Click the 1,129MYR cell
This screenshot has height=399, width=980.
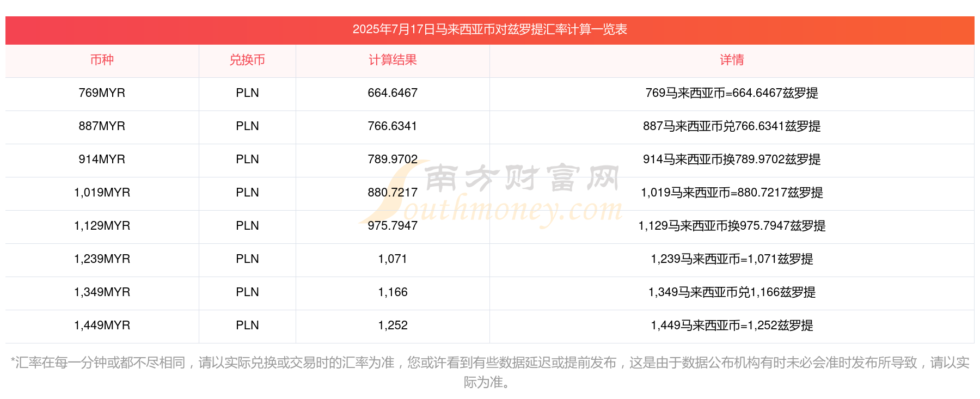pyautogui.click(x=102, y=226)
